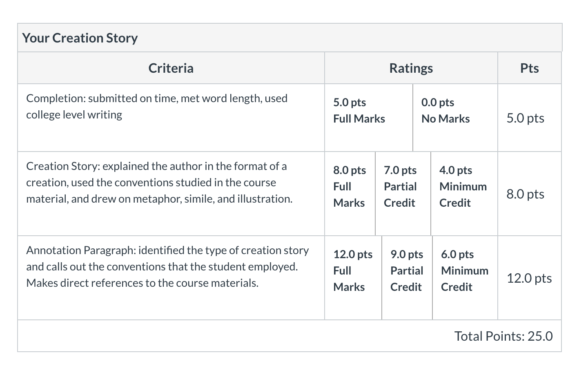The width and height of the screenshot is (588, 375).
Task: Click the Pts column header
Action: tap(529, 68)
